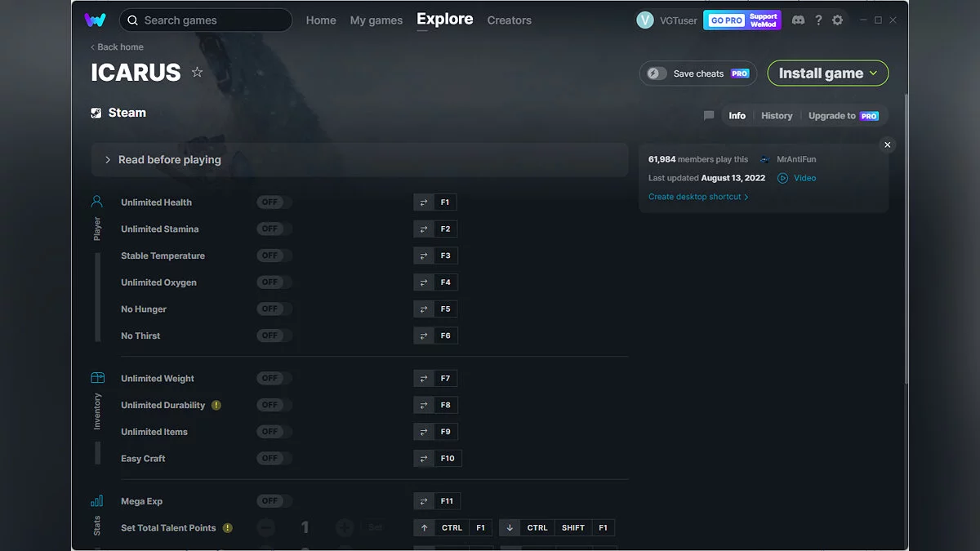980x551 pixels.
Task: Play the Video circle icon
Action: coord(782,178)
